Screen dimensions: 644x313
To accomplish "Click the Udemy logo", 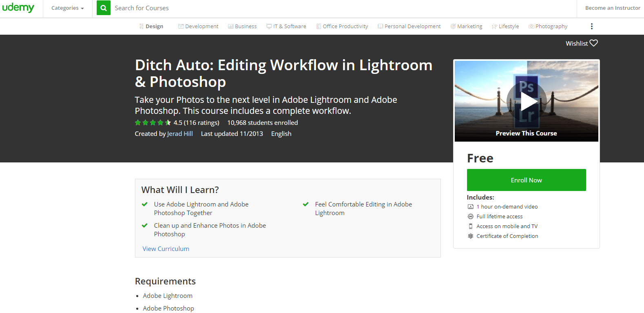I will coord(18,8).
